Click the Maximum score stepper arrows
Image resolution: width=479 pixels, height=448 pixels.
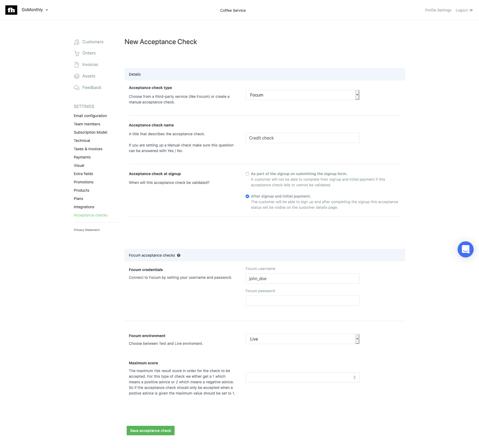pyautogui.click(x=354, y=377)
